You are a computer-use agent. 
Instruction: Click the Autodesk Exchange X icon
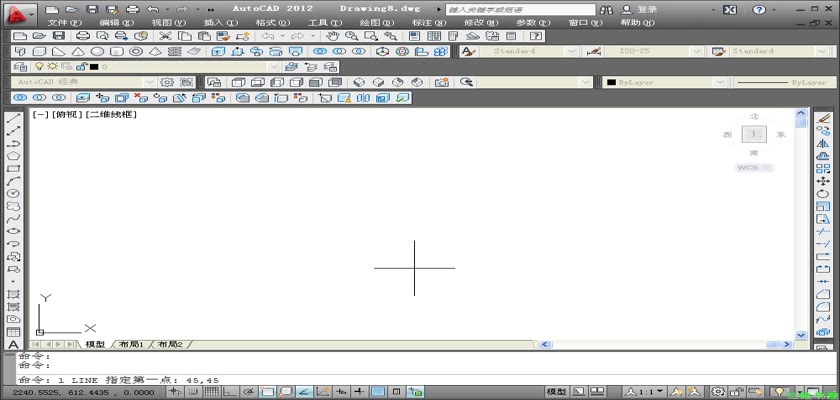click(x=729, y=10)
